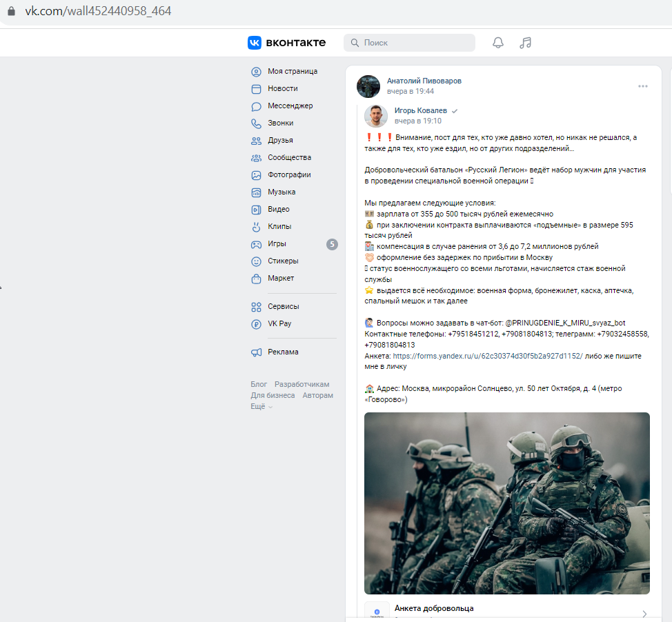Click the verified checkmark beside Игорь Ковалев
Viewport: 672px width, 622px height.
[455, 111]
